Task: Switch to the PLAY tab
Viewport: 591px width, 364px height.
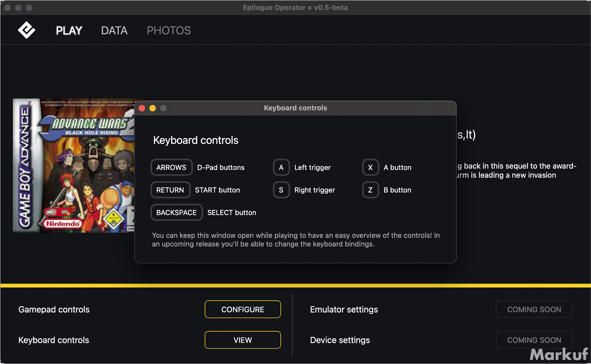Action: (69, 31)
